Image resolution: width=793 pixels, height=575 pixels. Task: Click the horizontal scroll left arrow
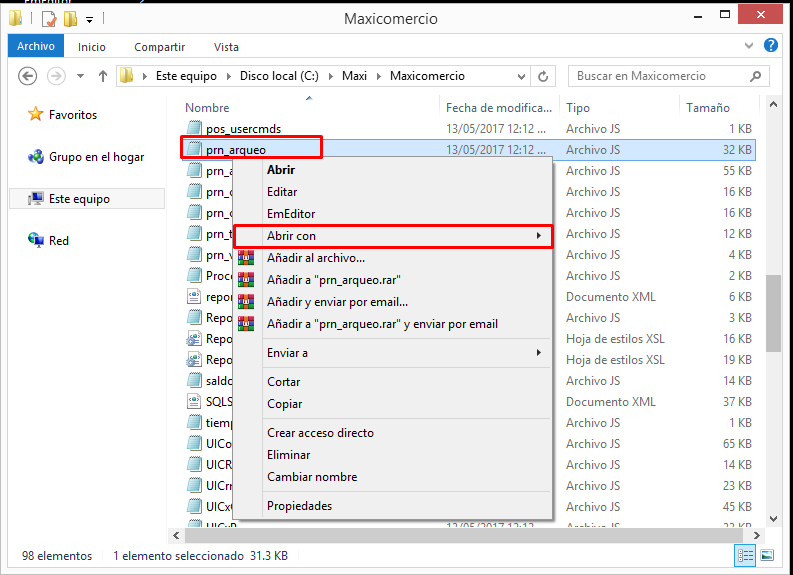pyautogui.click(x=176, y=535)
